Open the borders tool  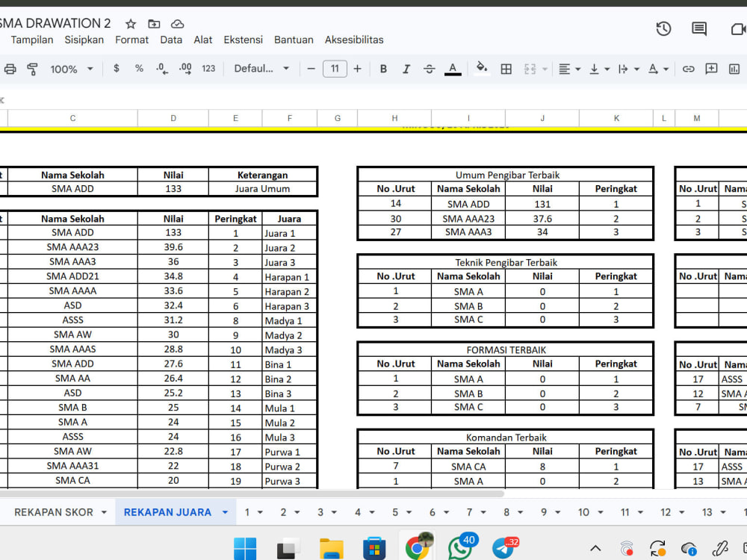pos(506,69)
